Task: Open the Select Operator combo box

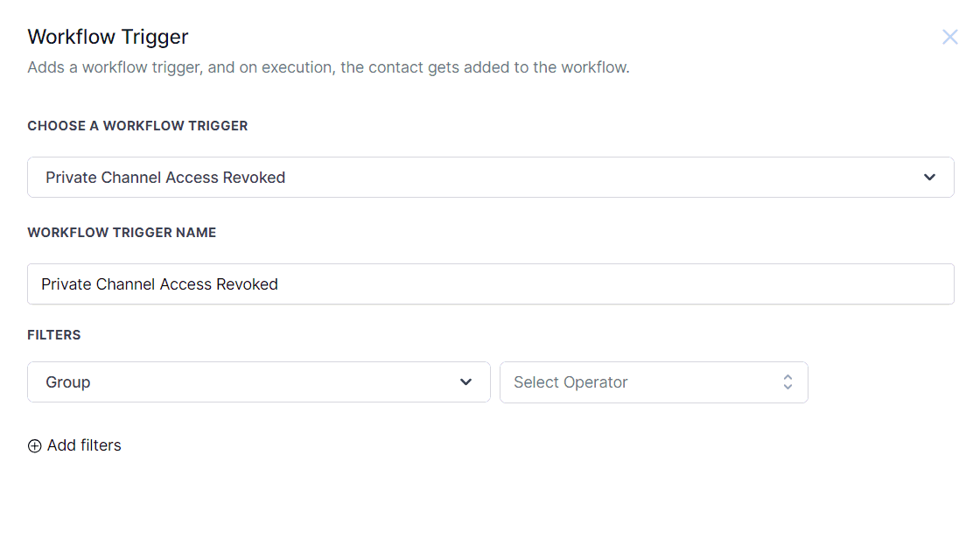Action: click(x=653, y=382)
